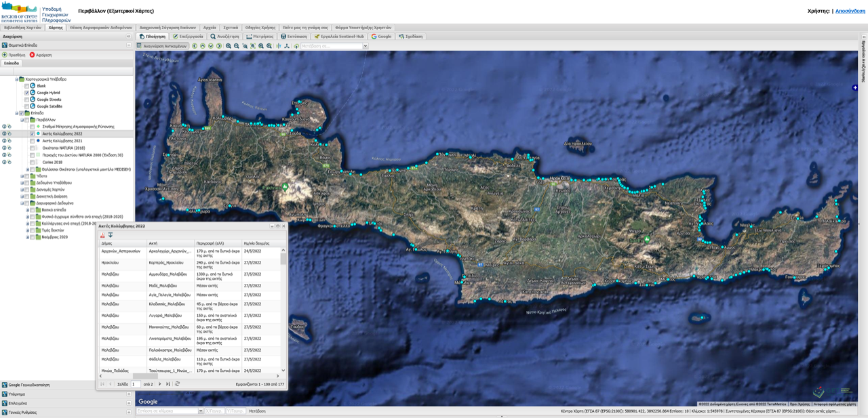Check the Ακτές Κολύμβησης 2021 layer
This screenshot has width=868, height=418.
pyautogui.click(x=32, y=141)
